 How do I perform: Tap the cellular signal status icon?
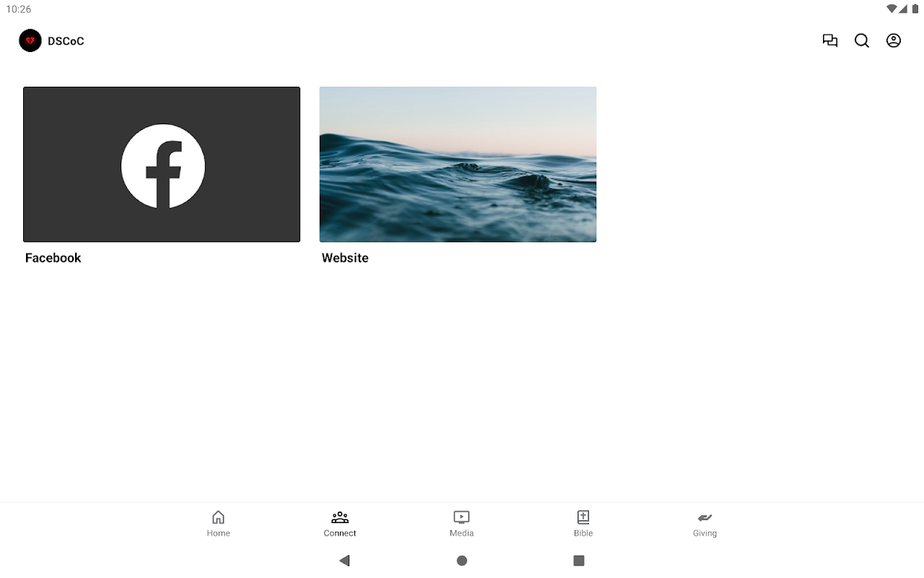click(x=903, y=9)
